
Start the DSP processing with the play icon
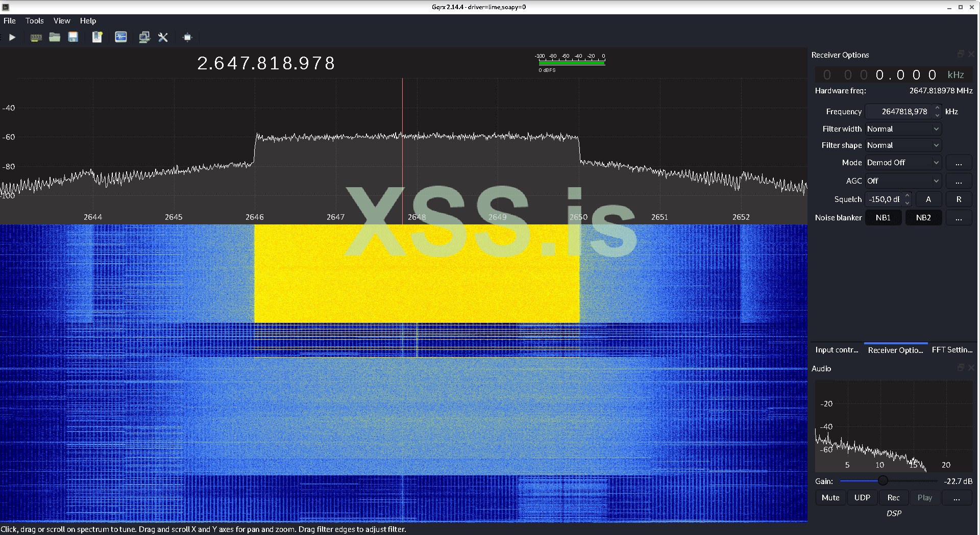coord(12,37)
